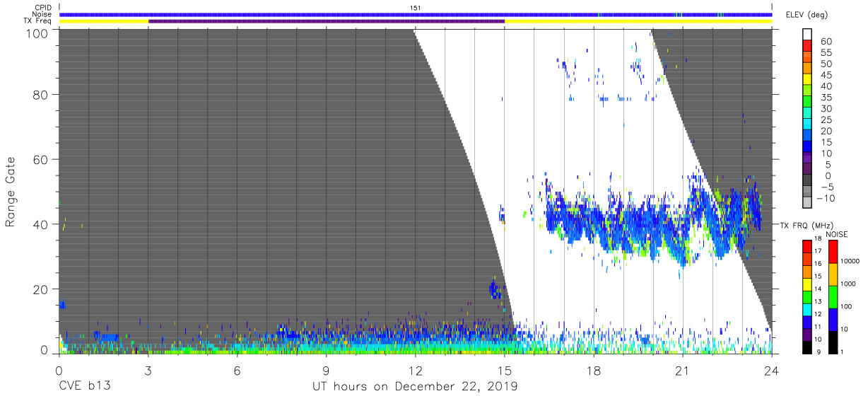The width and height of the screenshot is (868, 401).
Task: Click the 80 tick on Range Gate axis
Action: pyautogui.click(x=42, y=95)
